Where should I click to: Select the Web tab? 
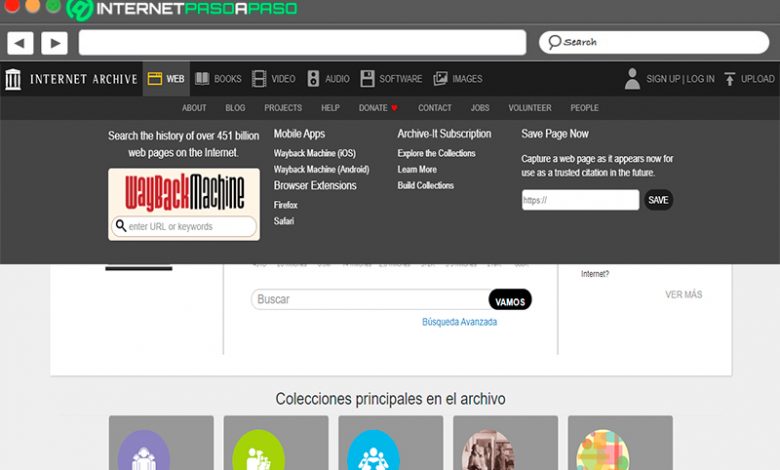[166, 79]
